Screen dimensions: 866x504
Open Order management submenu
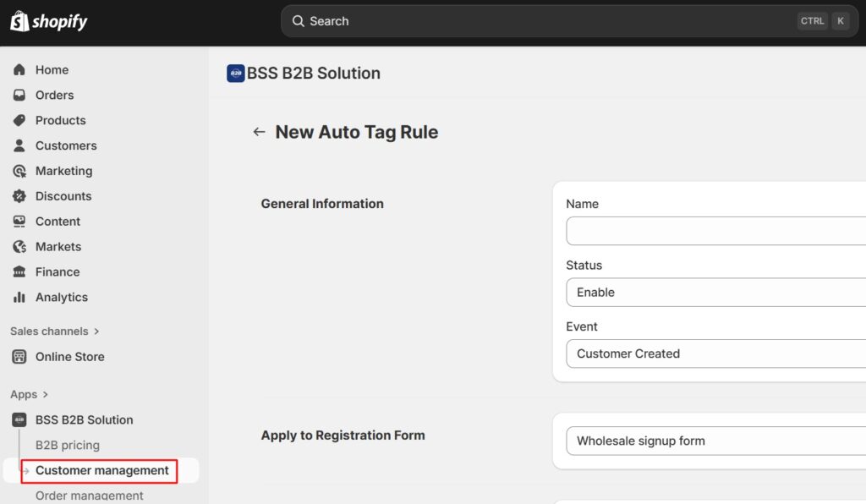tap(90, 496)
